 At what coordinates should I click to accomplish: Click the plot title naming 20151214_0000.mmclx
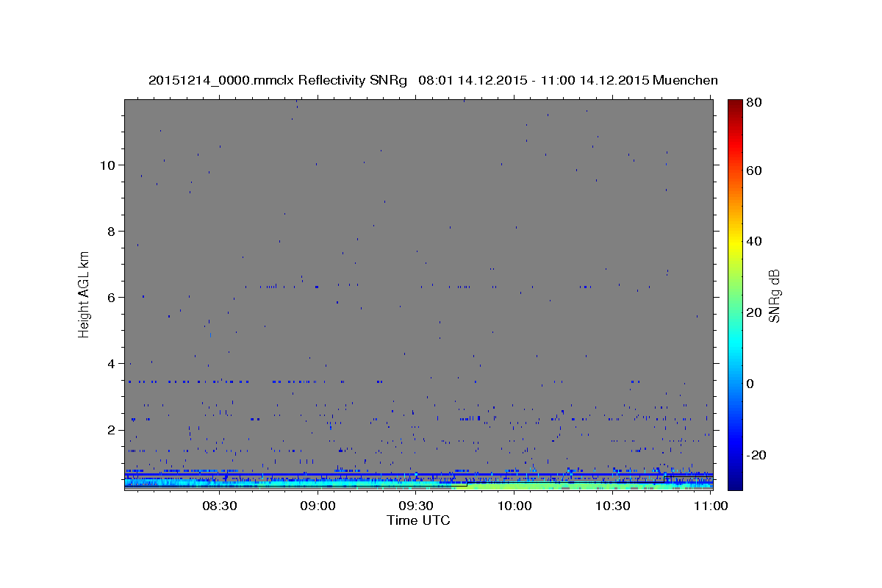pos(433,80)
